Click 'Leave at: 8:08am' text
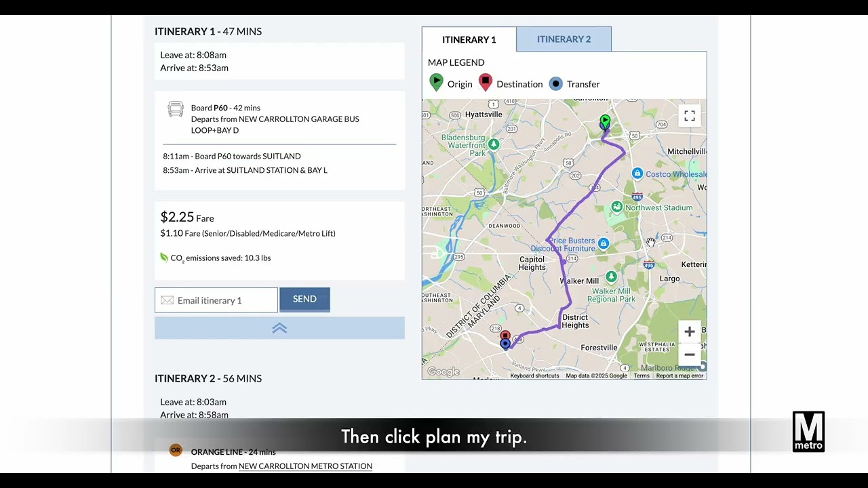This screenshot has height=488, width=868. pyautogui.click(x=193, y=55)
